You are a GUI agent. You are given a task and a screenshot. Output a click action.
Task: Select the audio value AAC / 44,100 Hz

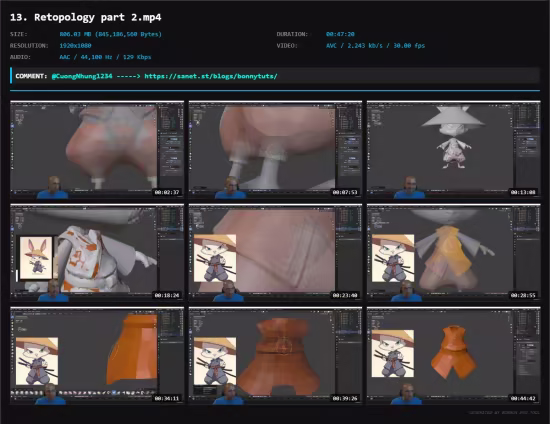pyautogui.click(x=105, y=57)
